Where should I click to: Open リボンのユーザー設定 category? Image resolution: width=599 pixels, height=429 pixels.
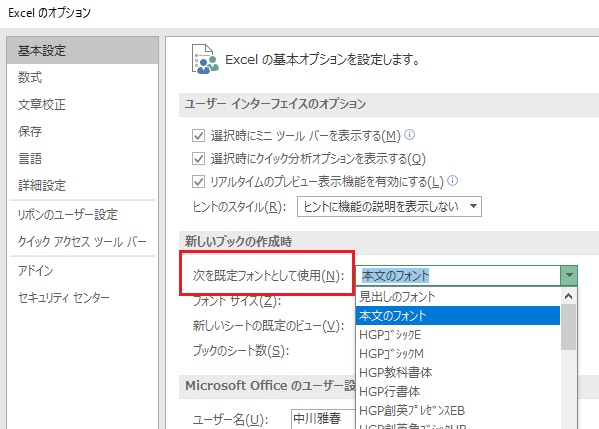pyautogui.click(x=68, y=215)
